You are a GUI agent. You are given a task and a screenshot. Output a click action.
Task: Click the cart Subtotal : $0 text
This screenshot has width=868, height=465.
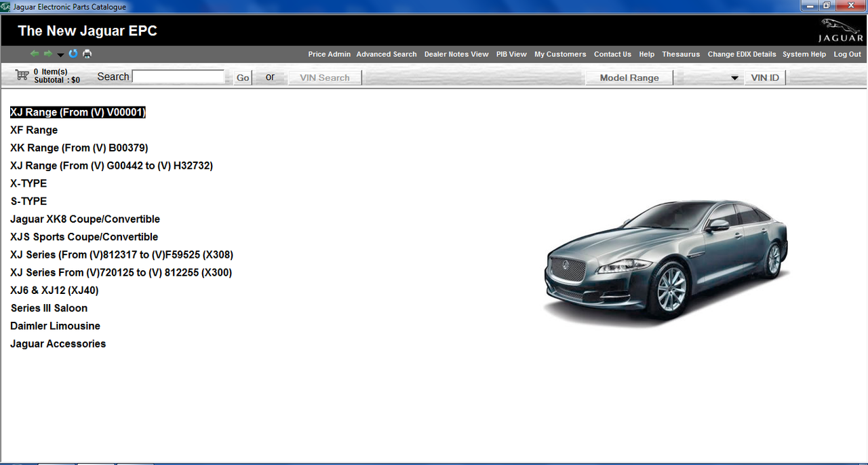(57, 80)
